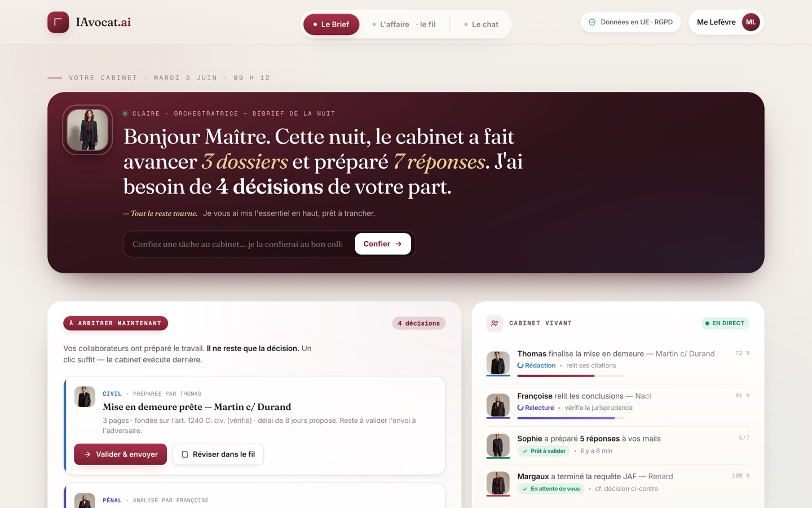Open Margaux a terminé la requête JAF row
This screenshot has width=812, height=508.
[x=618, y=483]
